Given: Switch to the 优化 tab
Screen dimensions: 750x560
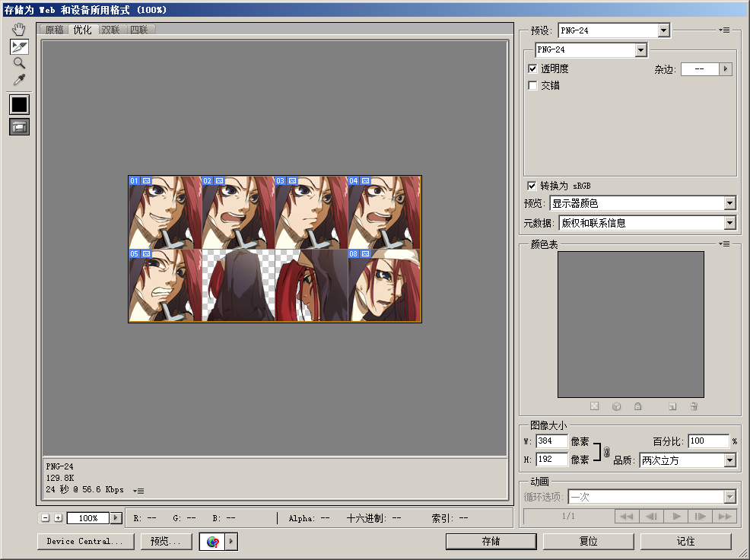Looking at the screenshot, I should click(x=82, y=30).
